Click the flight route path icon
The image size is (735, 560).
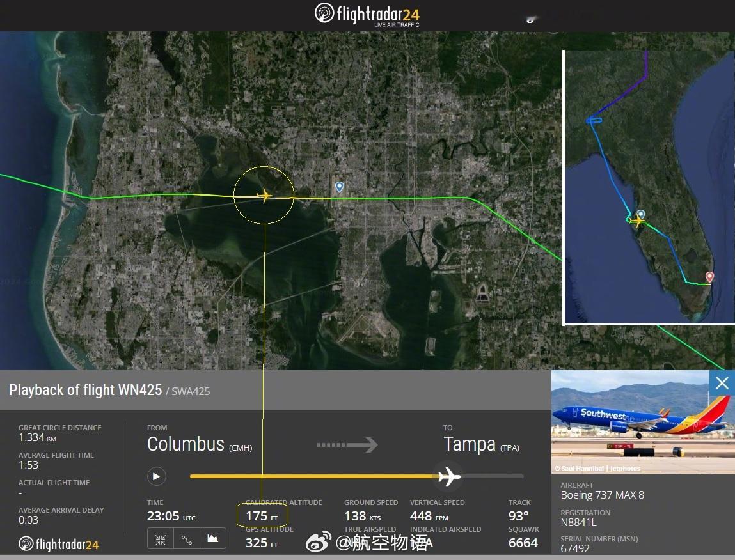click(x=187, y=540)
